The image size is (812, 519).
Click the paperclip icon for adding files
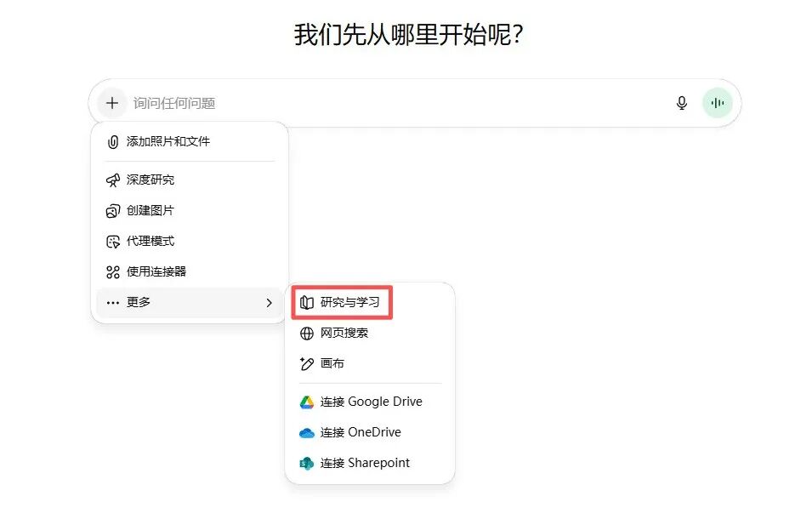tap(113, 142)
